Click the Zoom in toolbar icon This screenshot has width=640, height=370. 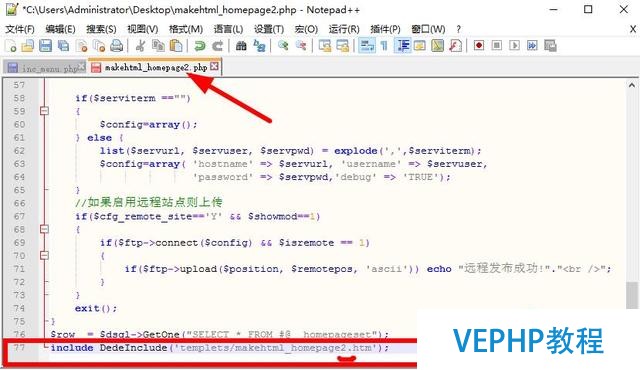coord(283,46)
